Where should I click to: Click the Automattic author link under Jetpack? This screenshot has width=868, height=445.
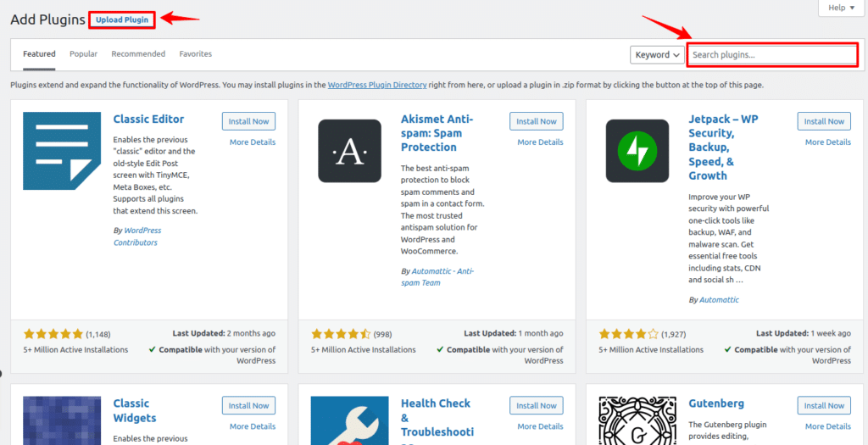tap(718, 300)
